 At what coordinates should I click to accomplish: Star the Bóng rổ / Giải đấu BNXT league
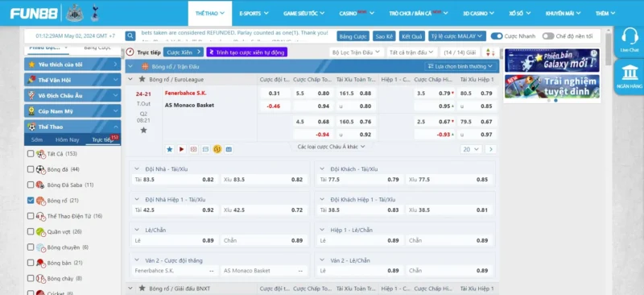[x=142, y=289]
